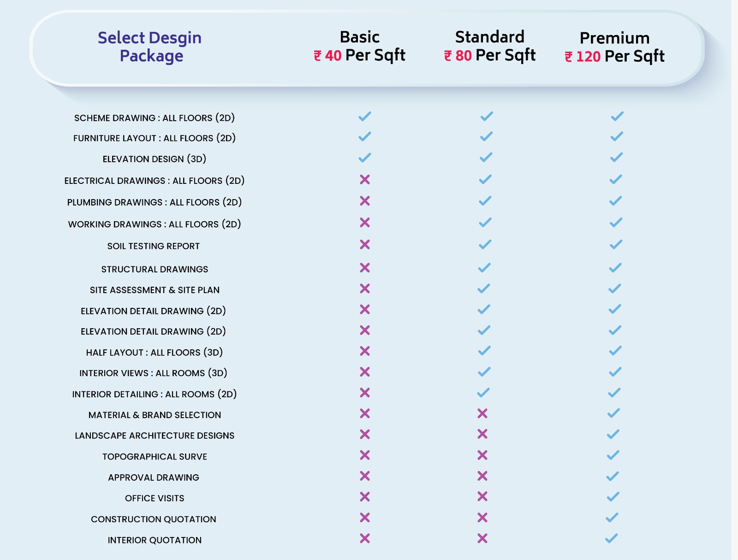Click the Interior Views : All Rooms label

[x=154, y=373]
